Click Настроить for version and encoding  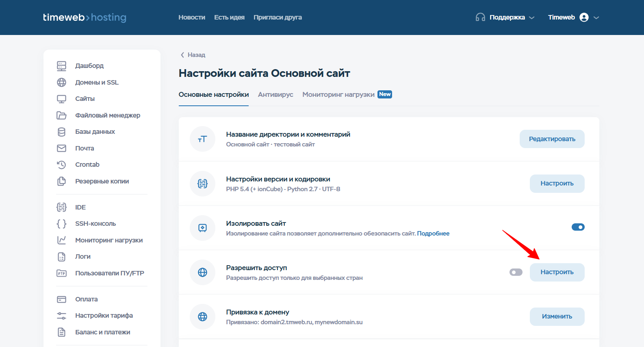[x=557, y=183]
